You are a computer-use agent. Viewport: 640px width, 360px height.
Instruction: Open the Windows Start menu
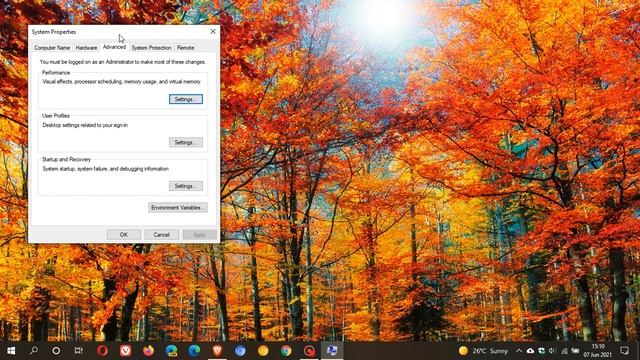(11, 351)
